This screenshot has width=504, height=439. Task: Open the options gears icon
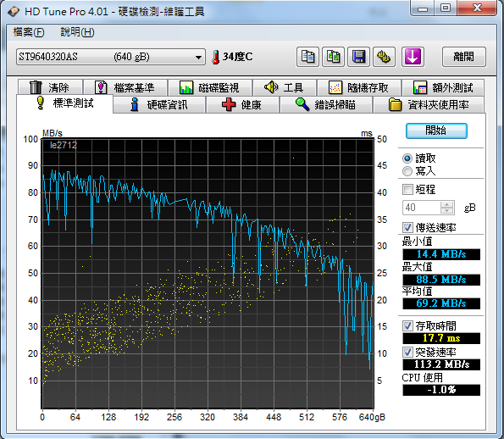[x=384, y=57]
